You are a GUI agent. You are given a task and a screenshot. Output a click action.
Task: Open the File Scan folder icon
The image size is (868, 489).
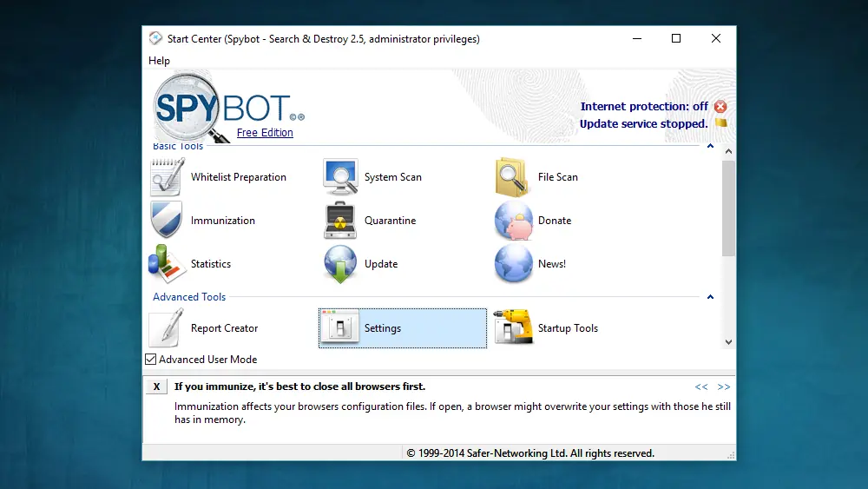(512, 176)
